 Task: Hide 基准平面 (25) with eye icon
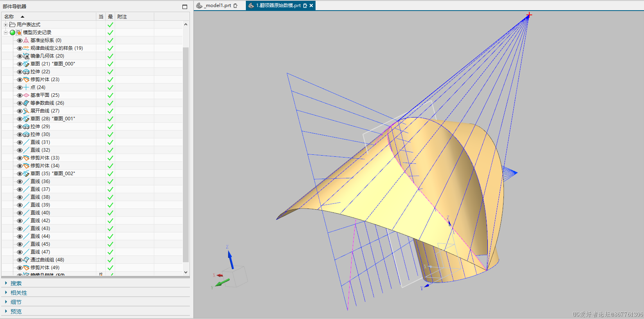(20, 95)
